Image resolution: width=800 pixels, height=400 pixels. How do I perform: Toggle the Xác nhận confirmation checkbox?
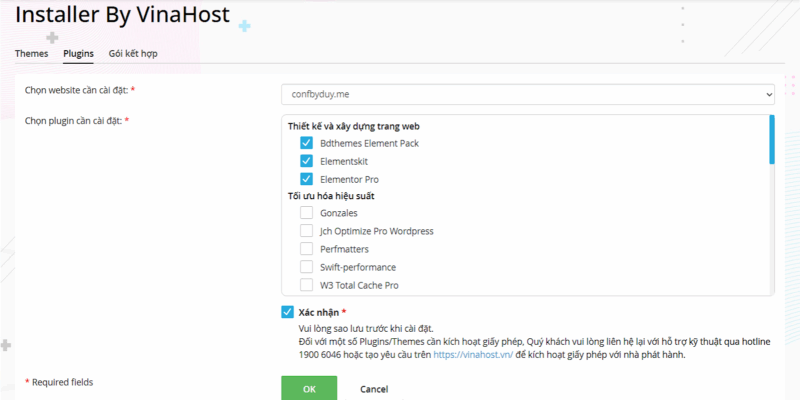[x=288, y=312]
